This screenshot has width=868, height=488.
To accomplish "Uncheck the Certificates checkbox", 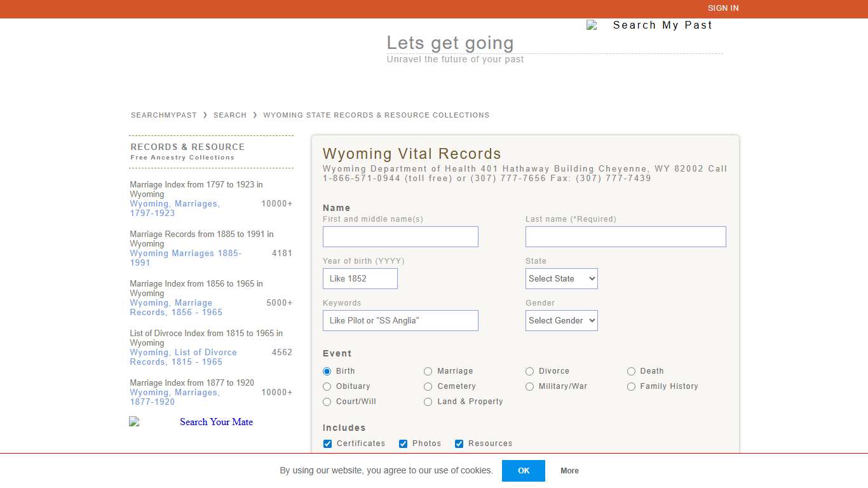I will click(x=327, y=444).
